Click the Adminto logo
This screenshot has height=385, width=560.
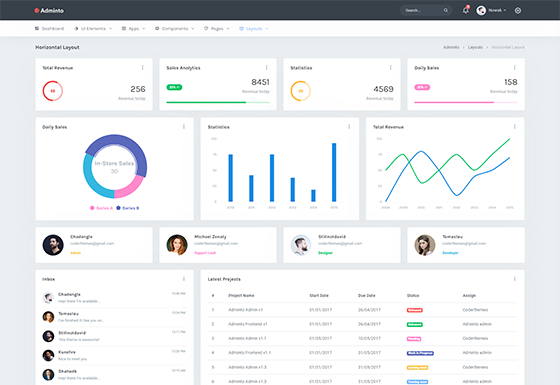[x=49, y=11]
